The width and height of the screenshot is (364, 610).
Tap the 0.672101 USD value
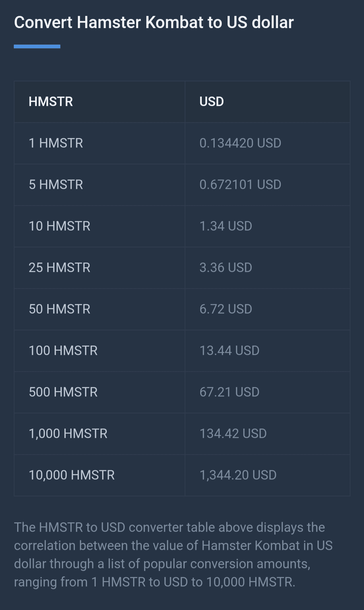[240, 185]
